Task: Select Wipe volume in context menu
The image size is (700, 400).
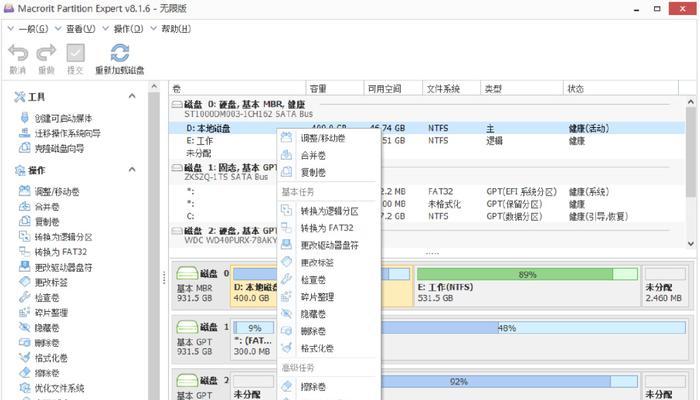Action: click(329, 387)
